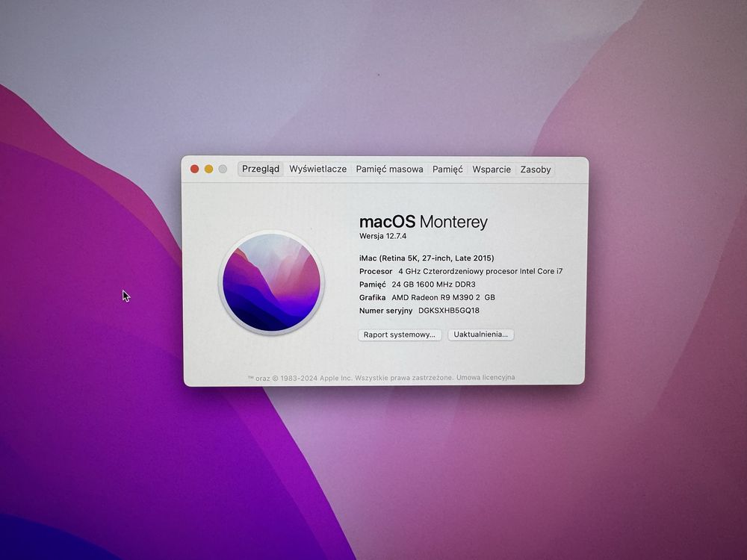The height and width of the screenshot is (560, 747).
Task: Close the About This Mac window
Action: click(x=194, y=169)
